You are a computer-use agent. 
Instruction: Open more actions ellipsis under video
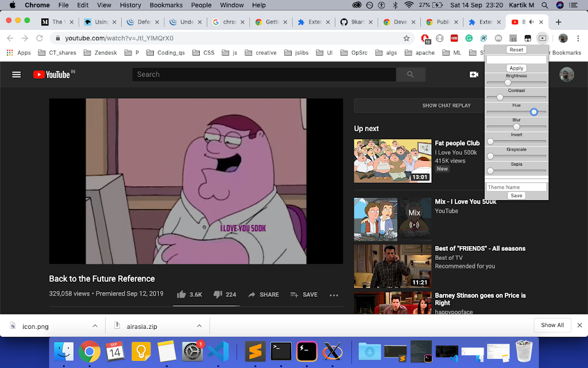(334, 295)
